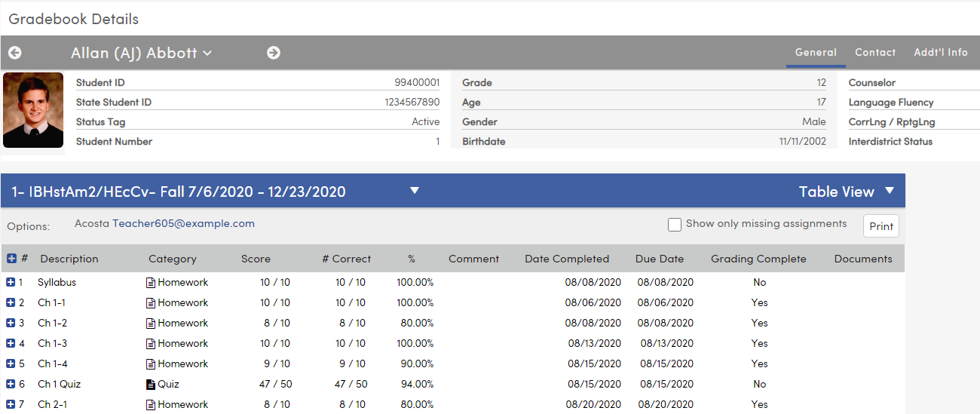Screen dimensions: 980x414
Task: Email Teacher605@example.com link
Action: pos(183,224)
